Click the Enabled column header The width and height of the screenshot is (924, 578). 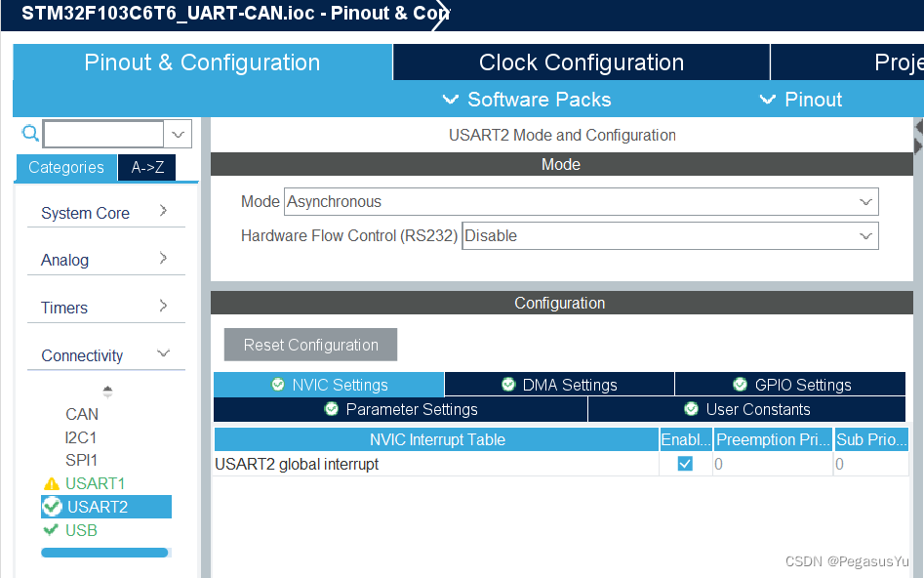point(686,439)
